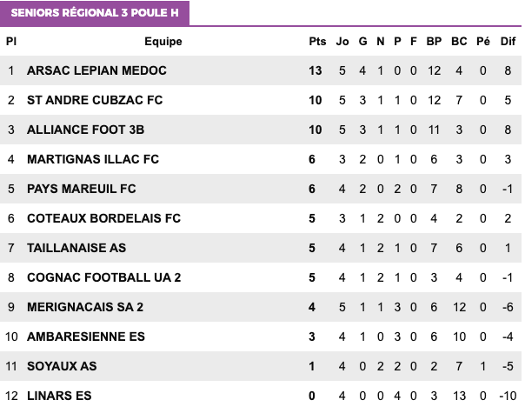The image size is (525, 420).
Task: Click the Pl rank column header
Action: point(11,41)
